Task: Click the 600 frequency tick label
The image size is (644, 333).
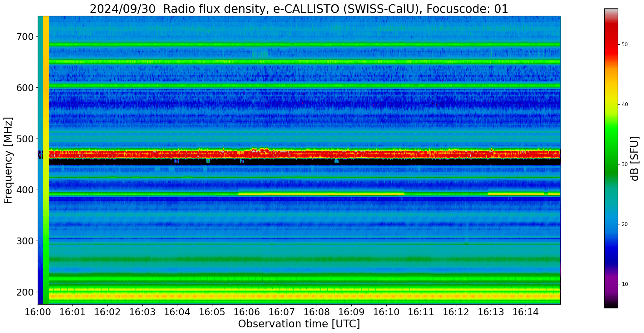Action: pos(25,88)
